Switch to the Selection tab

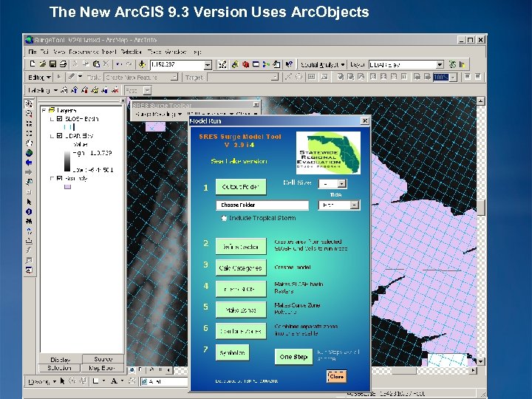pos(59,368)
